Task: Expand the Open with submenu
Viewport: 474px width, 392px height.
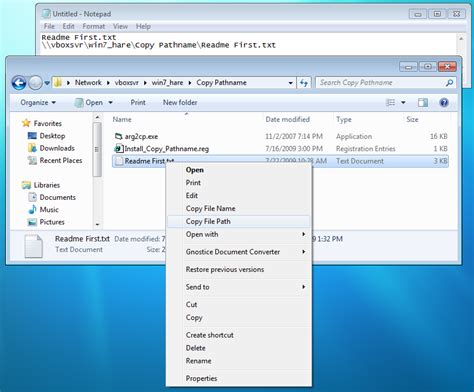Action: [x=238, y=234]
